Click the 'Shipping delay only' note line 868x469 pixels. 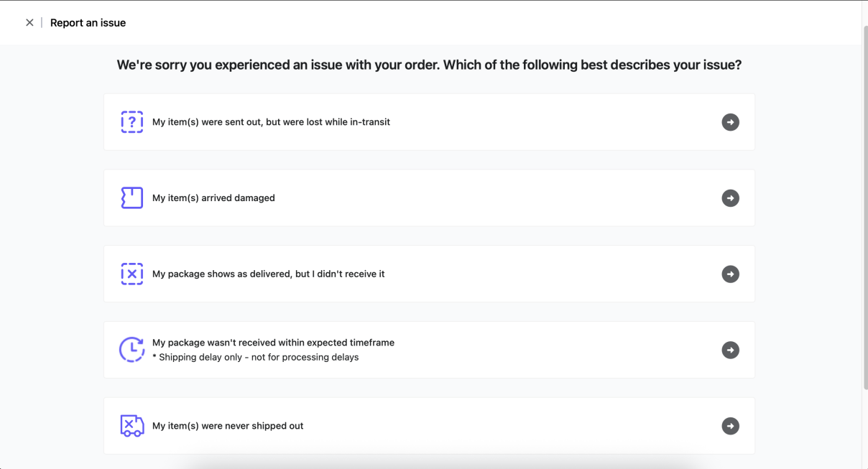[x=255, y=358]
